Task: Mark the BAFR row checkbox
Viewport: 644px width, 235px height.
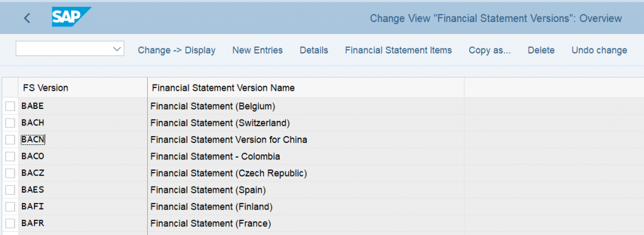Action: (x=10, y=224)
